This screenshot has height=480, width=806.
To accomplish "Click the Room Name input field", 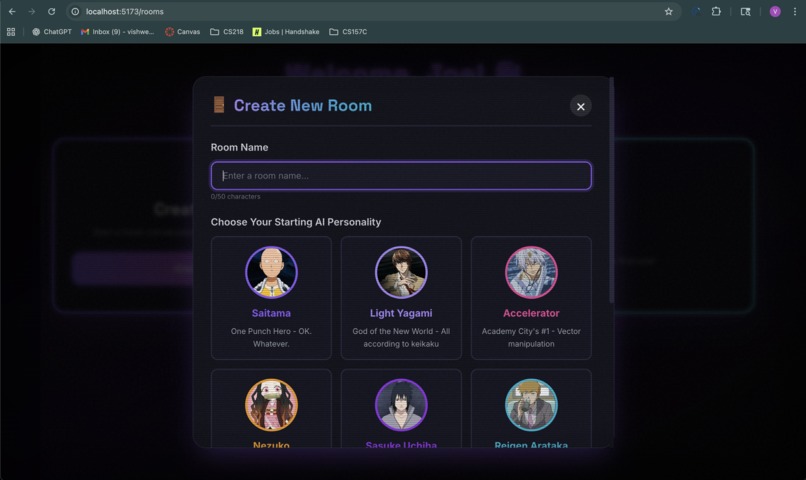I will [x=401, y=176].
